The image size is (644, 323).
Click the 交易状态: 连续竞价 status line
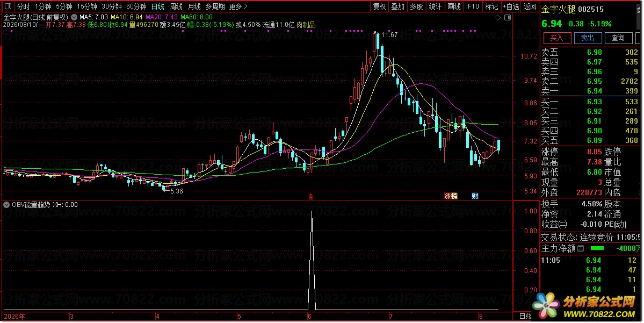click(590, 237)
